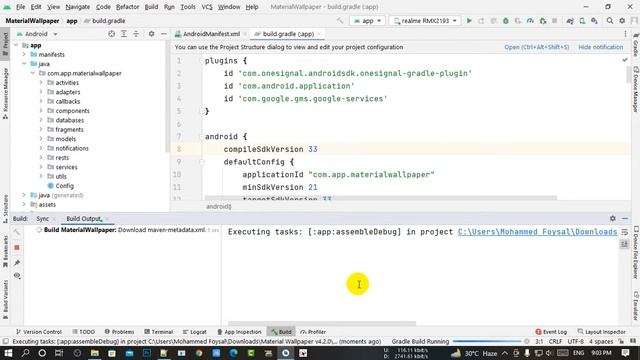
Task: Toggle the Bookmarks side tab
Action: [5, 251]
